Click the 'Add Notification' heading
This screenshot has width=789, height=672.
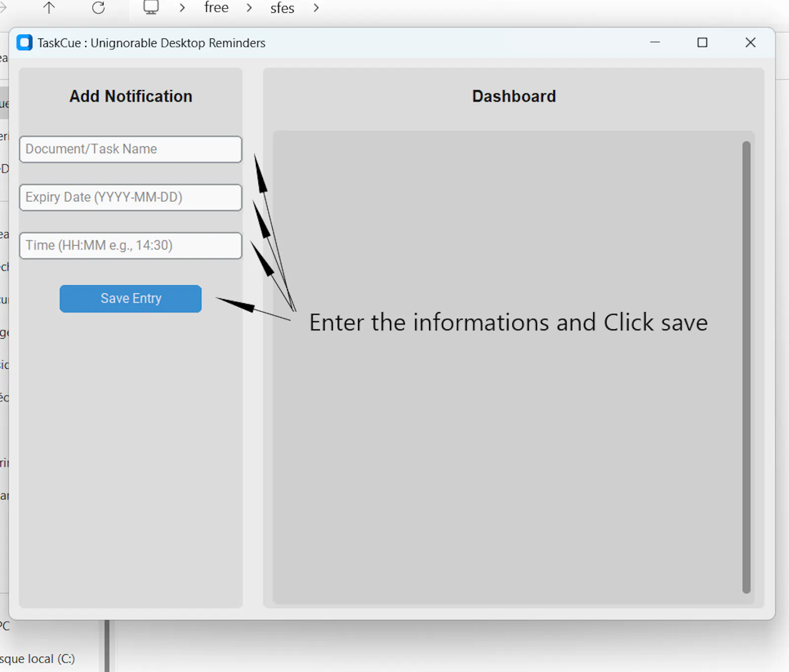click(131, 96)
